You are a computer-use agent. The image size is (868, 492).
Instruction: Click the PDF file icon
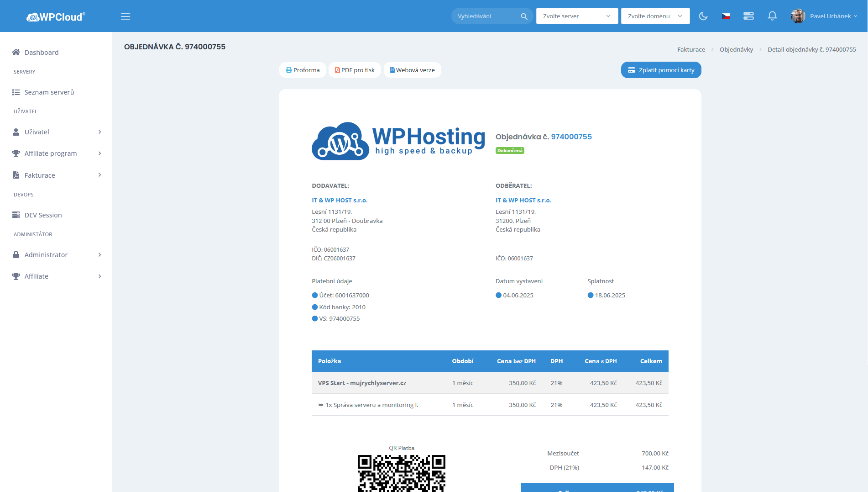point(338,70)
